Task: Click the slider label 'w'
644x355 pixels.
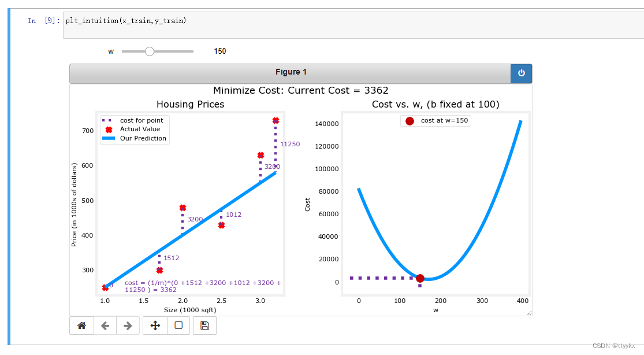Action: (111, 51)
